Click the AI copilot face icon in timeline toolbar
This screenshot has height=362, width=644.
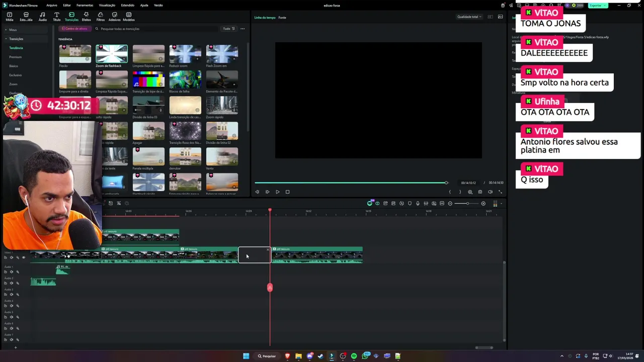coord(369,203)
